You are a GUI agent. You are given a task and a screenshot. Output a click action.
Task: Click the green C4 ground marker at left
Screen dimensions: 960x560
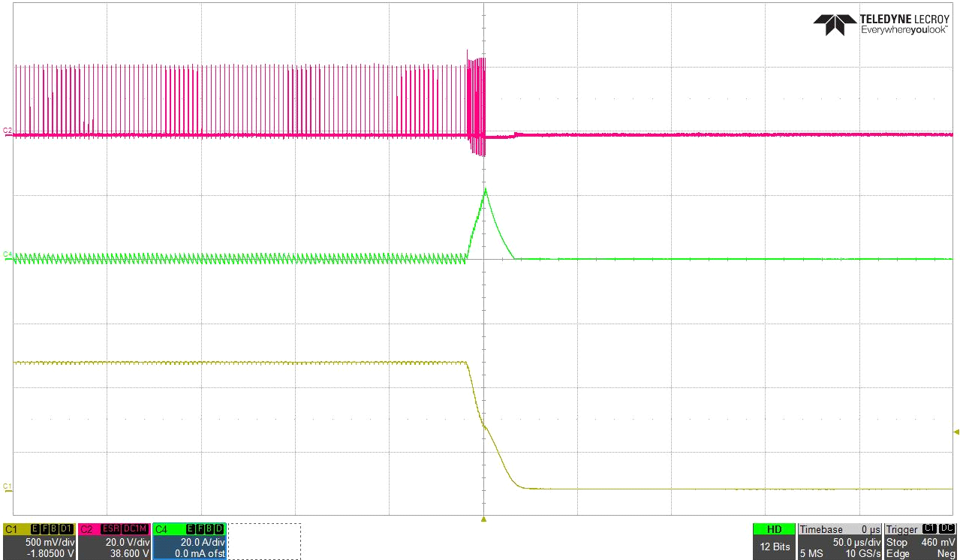point(8,254)
